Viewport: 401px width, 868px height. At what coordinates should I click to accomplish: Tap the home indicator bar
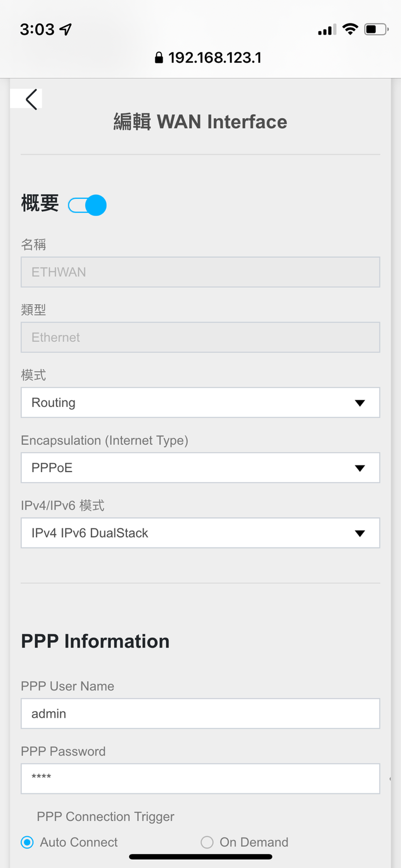pos(200,856)
